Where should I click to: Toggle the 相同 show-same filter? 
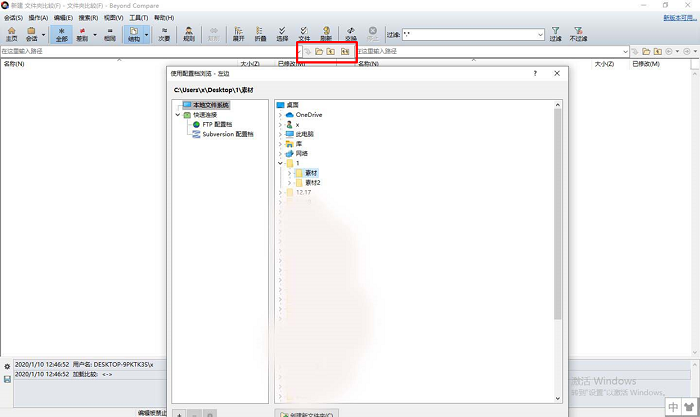(x=110, y=34)
